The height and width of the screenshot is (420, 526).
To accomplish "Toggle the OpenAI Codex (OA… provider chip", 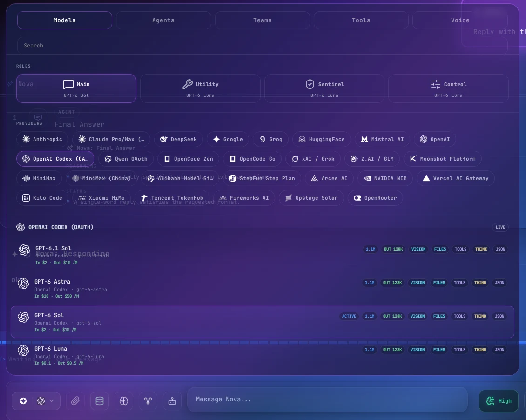I will click(55, 159).
